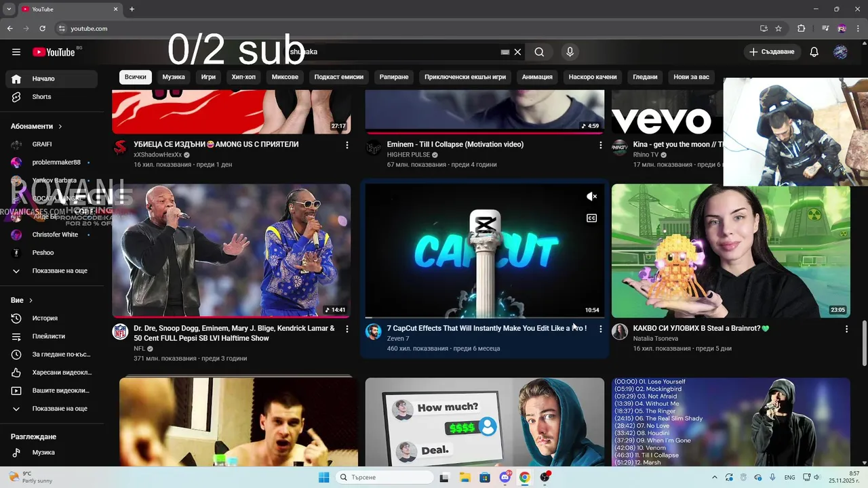868x488 pixels.
Task: Run search with the magnifier button
Action: (539, 52)
